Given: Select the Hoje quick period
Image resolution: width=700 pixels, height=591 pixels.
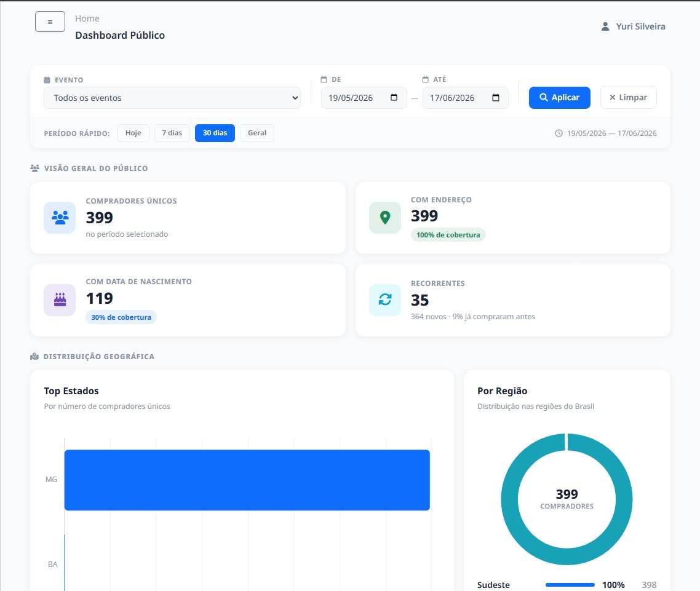Looking at the screenshot, I should (x=133, y=133).
